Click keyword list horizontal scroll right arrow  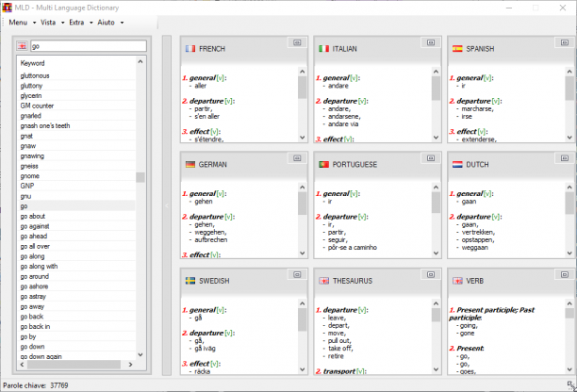(130, 365)
